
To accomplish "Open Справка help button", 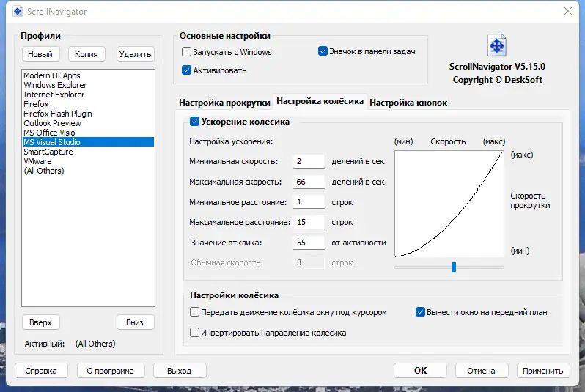I will point(41,371).
